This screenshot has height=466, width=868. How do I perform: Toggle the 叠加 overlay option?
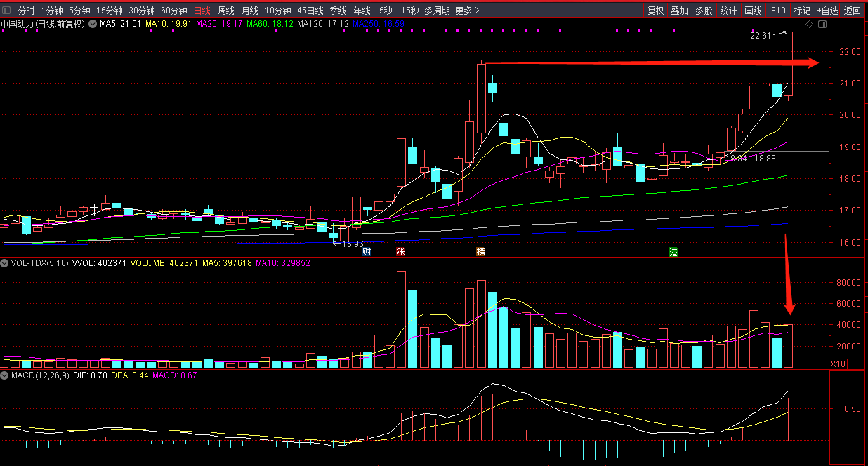click(679, 11)
